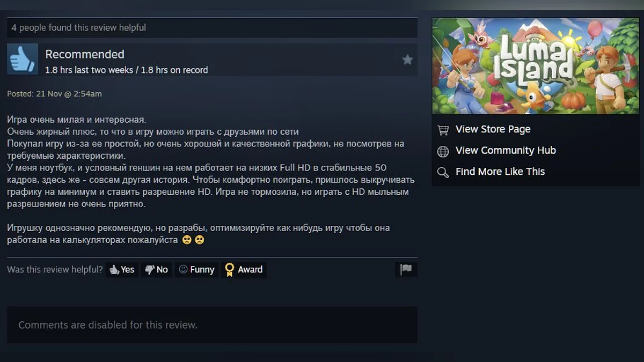Click the globe icon beside View Community Hub
This screenshot has height=362, width=644.
pos(443,151)
